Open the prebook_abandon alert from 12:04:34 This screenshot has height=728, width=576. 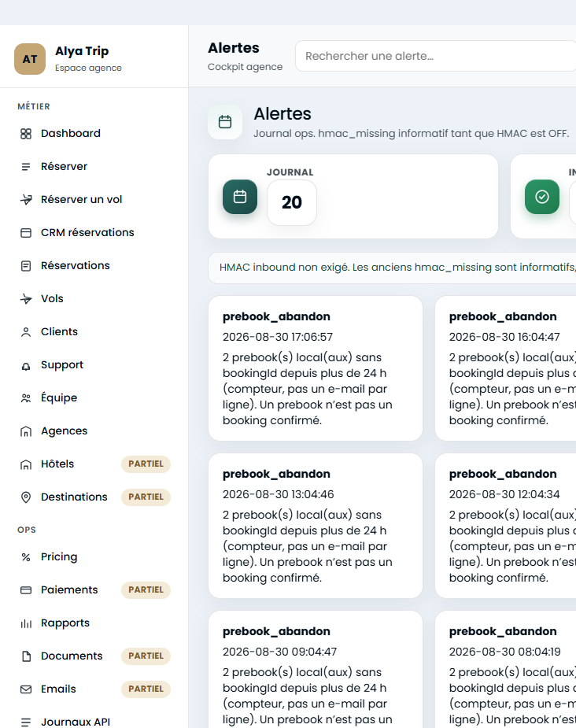coord(505,526)
